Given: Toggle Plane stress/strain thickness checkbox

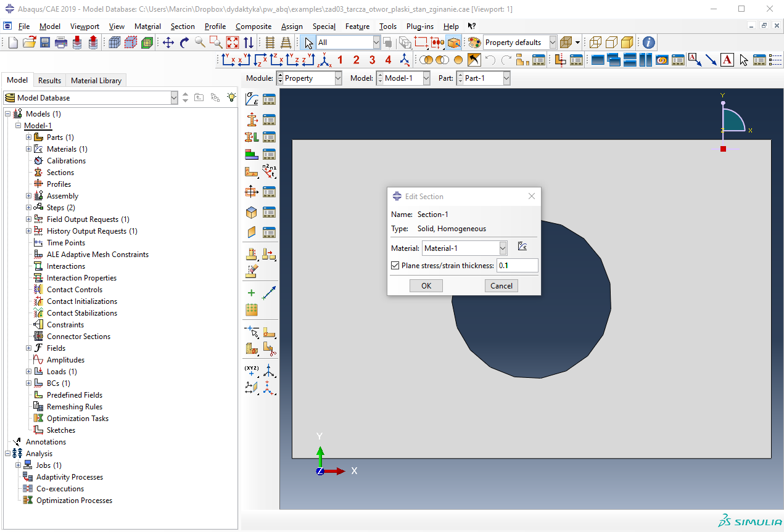Looking at the screenshot, I should click(x=395, y=266).
